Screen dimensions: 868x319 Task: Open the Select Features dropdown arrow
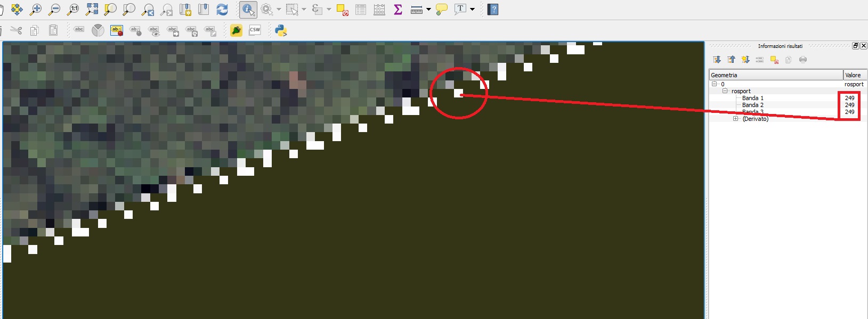coord(304,9)
